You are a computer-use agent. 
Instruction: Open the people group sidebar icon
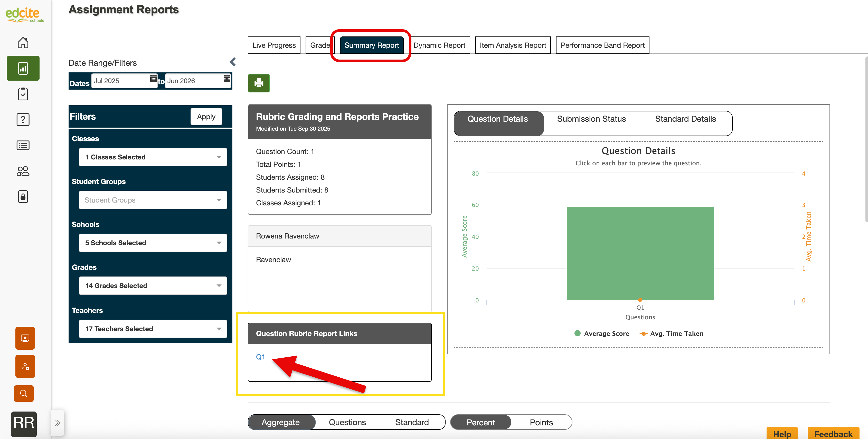pos(23,171)
